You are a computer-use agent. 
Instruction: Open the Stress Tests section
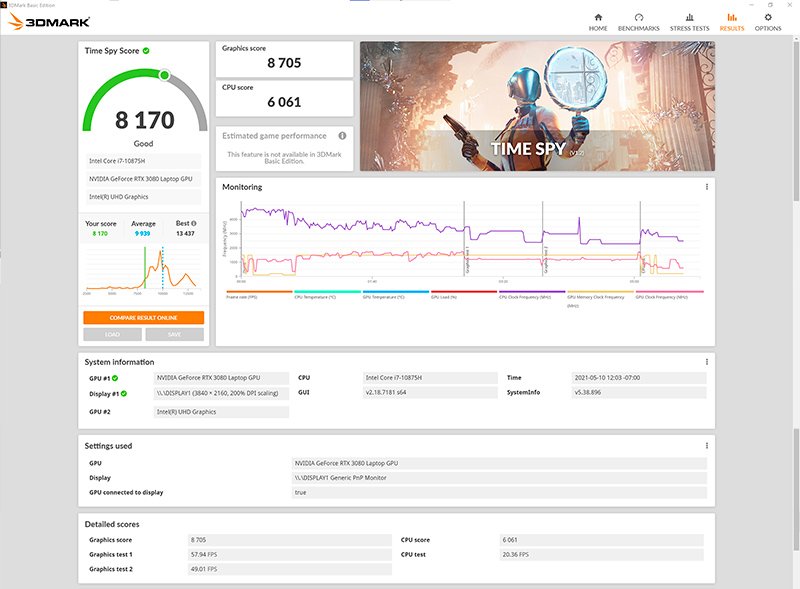689,22
